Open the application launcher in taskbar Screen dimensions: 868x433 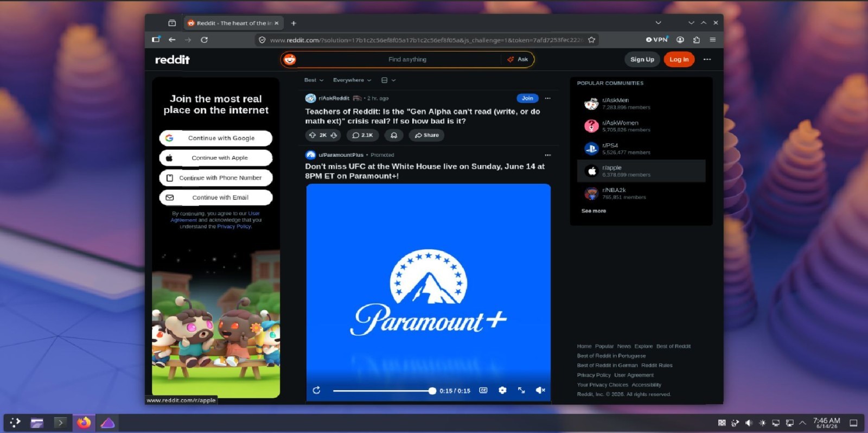pos(15,423)
